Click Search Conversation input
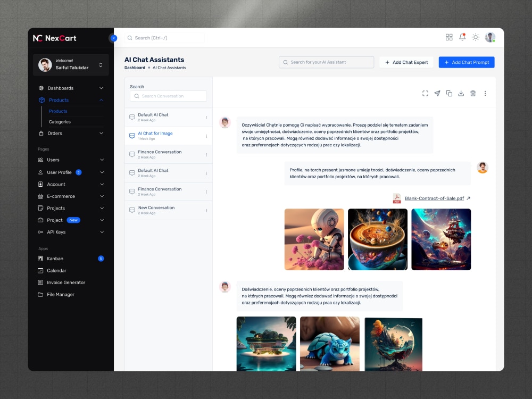Image resolution: width=532 pixels, height=399 pixels. coord(168,96)
